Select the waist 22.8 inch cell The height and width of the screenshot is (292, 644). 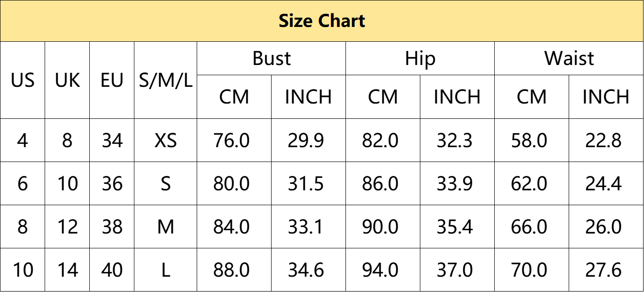point(606,140)
